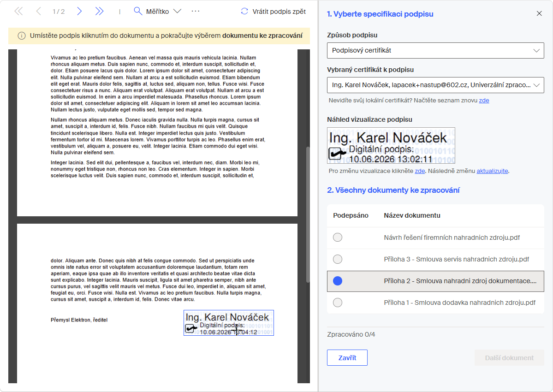Open the Způsob podpisu dropdown

click(x=435, y=50)
